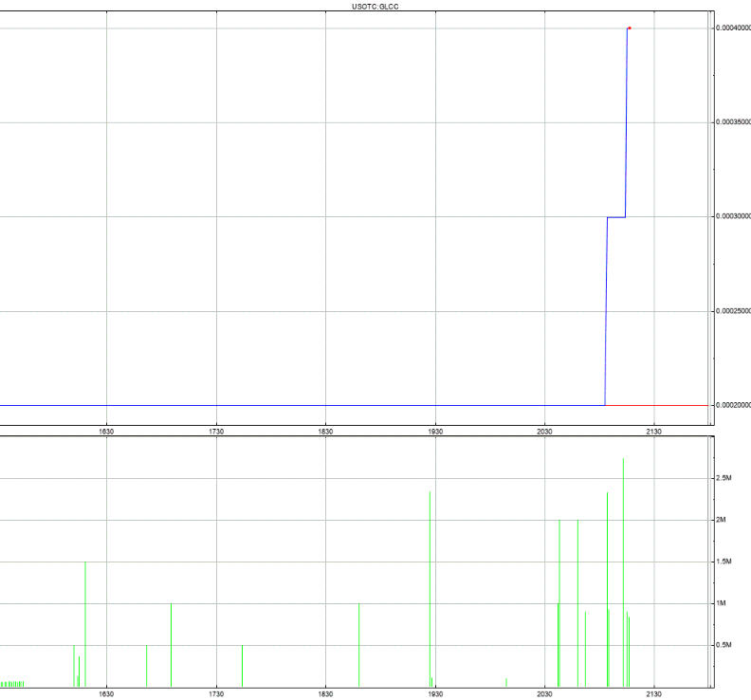The image size is (751, 700).
Task: Select the 0.00030000 price axis label
Action: pos(732,216)
